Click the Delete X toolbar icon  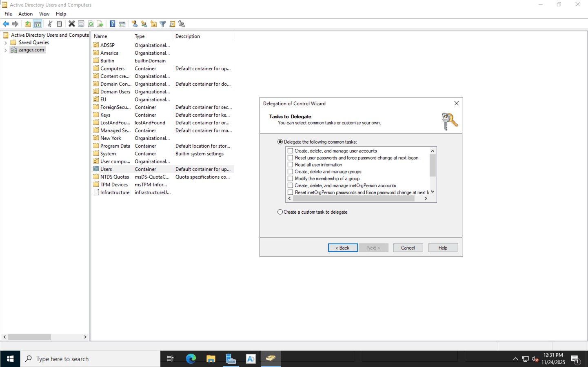tap(71, 24)
